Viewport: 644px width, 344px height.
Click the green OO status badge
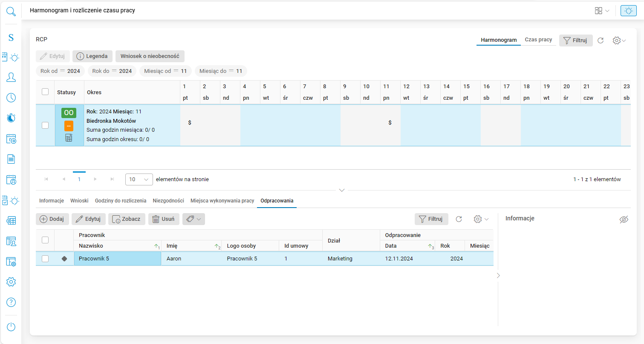click(x=69, y=113)
